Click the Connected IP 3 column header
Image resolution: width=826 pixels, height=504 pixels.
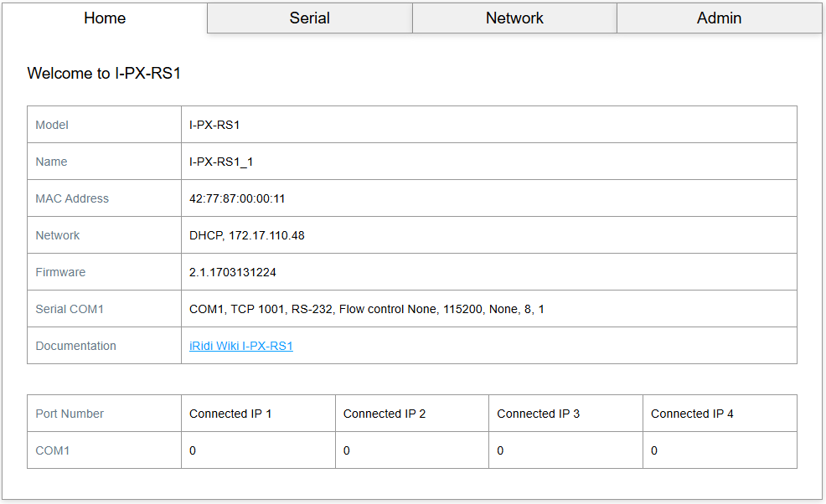[x=538, y=414]
